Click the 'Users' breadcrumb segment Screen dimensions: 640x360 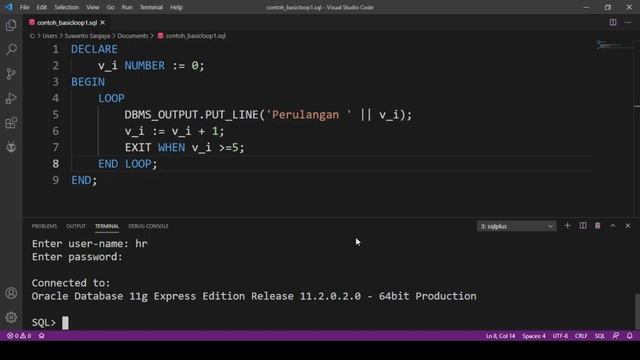pyautogui.click(x=50, y=36)
